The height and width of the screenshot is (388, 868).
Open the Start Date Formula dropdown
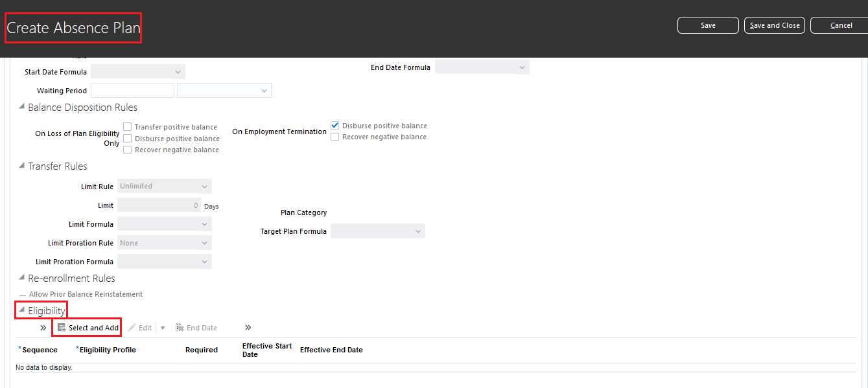pyautogui.click(x=178, y=71)
